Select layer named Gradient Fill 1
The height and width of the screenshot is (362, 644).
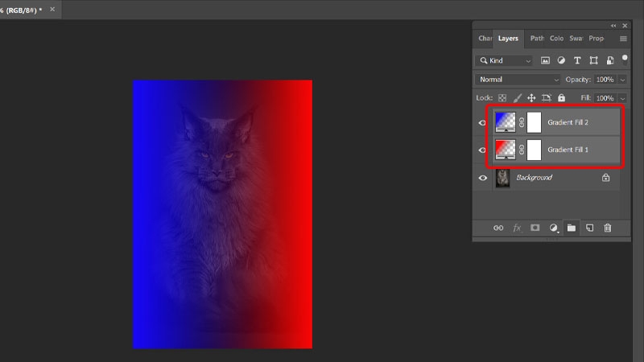point(568,150)
